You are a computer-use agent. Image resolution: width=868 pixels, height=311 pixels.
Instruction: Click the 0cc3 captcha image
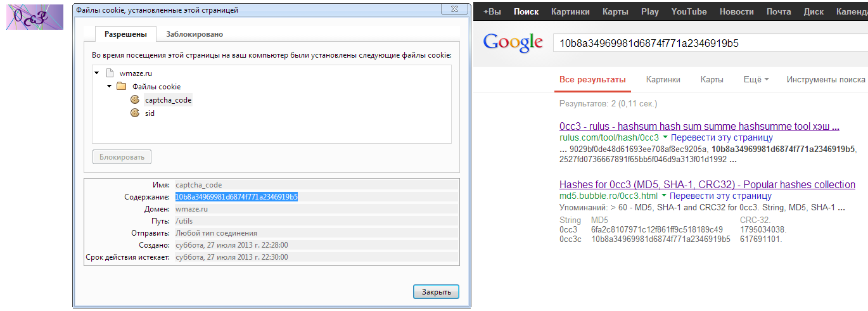34,17
